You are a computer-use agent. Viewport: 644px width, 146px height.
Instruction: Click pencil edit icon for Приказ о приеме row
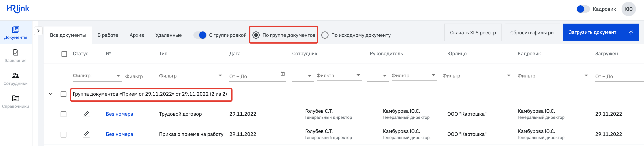point(86,134)
